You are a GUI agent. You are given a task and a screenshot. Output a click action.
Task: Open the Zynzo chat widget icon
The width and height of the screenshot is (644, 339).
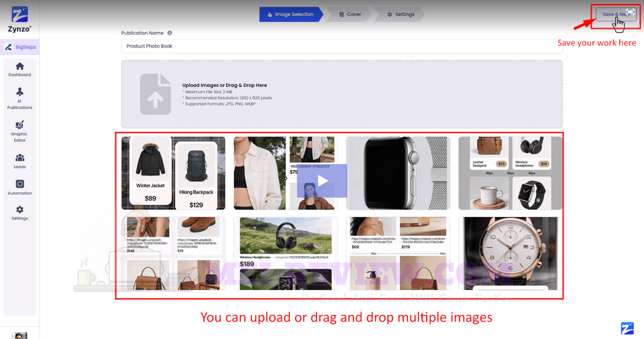(627, 328)
